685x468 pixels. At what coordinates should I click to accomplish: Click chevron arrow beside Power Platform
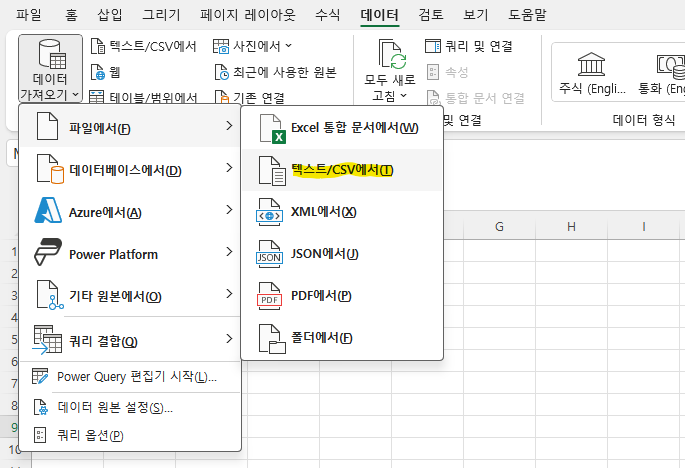(229, 252)
